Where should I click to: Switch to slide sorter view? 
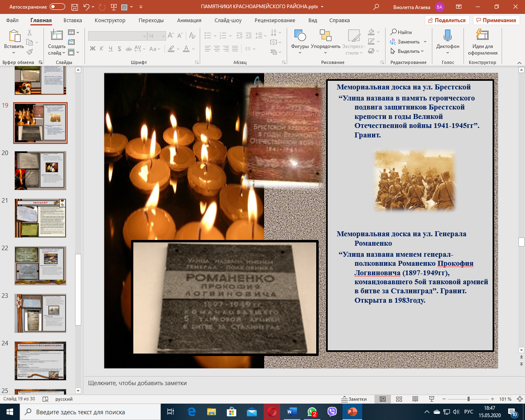click(x=399, y=399)
